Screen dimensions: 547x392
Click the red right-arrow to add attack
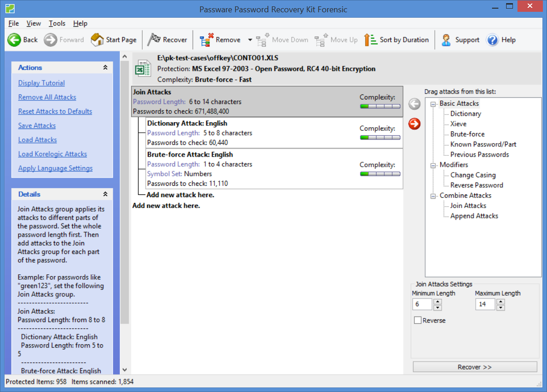[414, 124]
